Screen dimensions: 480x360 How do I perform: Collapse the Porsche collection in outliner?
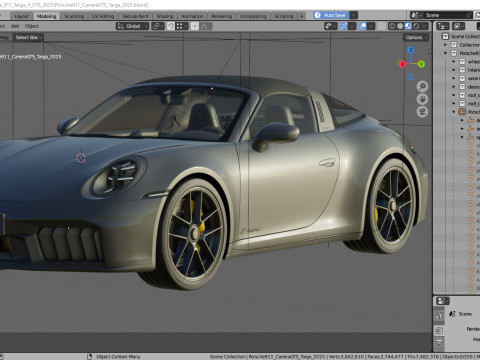point(445,53)
